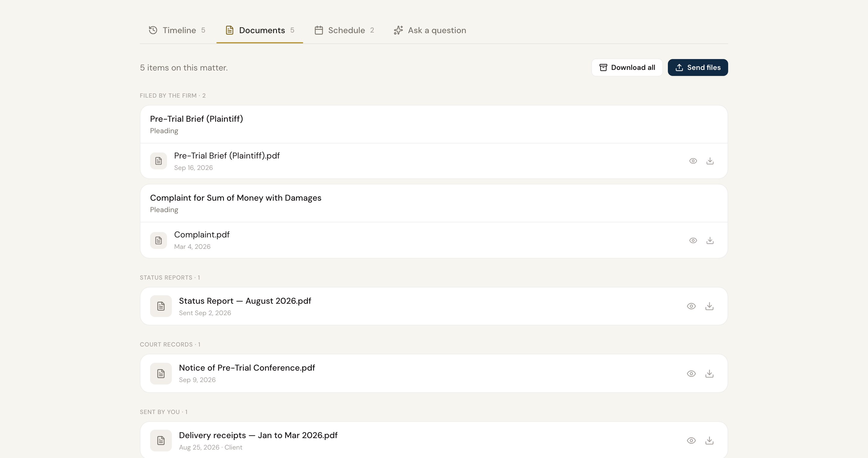Download Pre-Trial Brief (Plaintiff).pdf
This screenshot has height=458, width=868.
pyautogui.click(x=710, y=161)
